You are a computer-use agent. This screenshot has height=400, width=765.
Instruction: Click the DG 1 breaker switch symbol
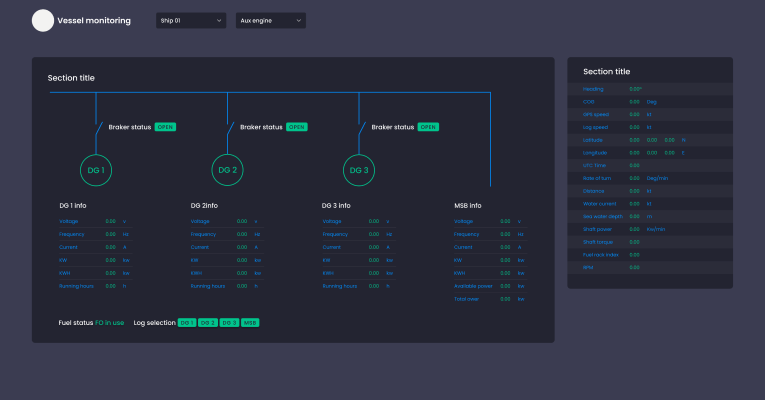point(98,129)
